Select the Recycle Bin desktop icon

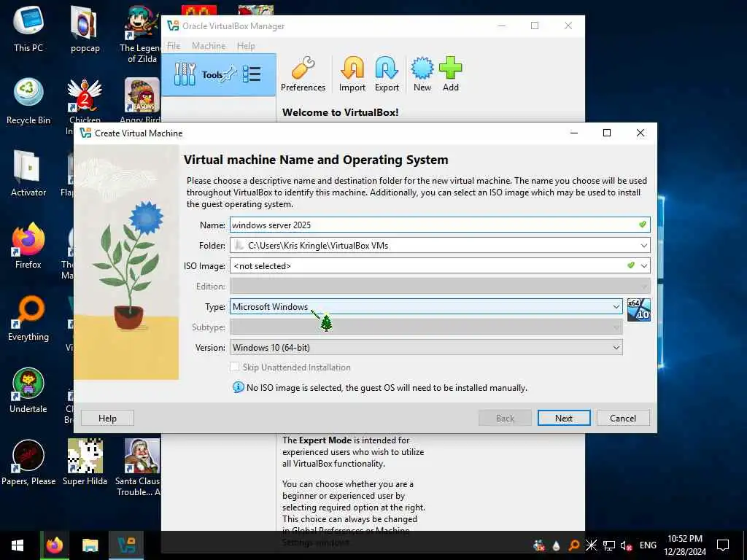click(28, 101)
